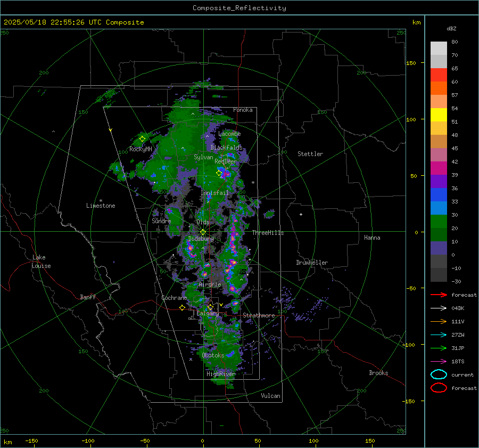Click the Calgary city label
Image resolution: width=479 pixels, height=448 pixels.
coord(208,313)
